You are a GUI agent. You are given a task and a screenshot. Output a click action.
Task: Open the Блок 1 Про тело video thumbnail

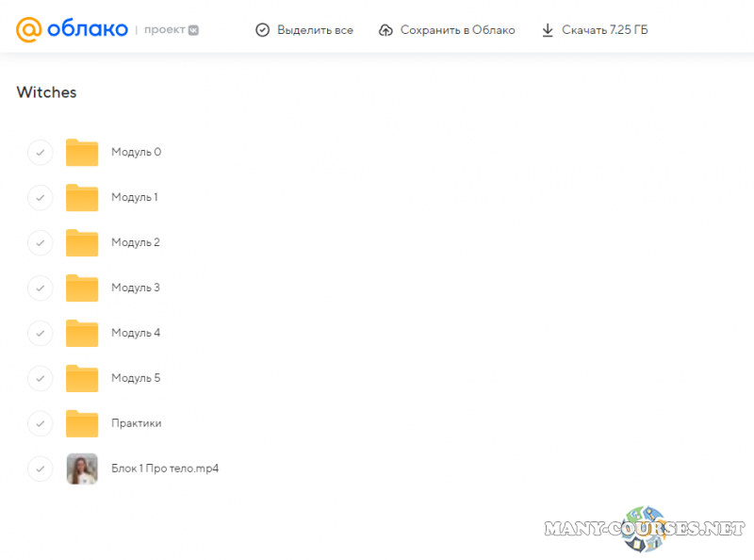(x=82, y=469)
